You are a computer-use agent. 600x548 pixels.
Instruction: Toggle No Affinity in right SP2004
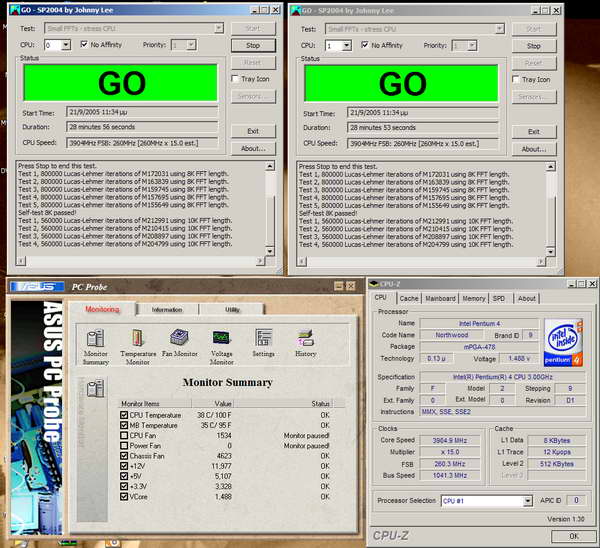pyautogui.click(x=365, y=45)
